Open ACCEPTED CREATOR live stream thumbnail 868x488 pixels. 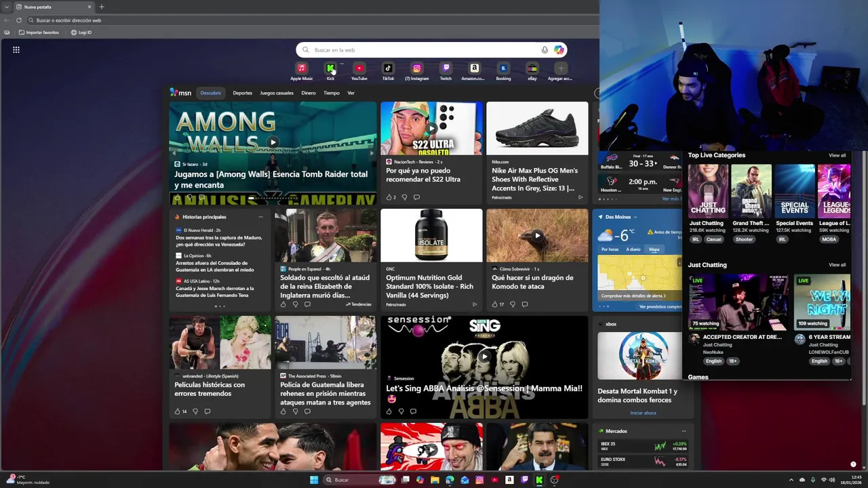[737, 302]
